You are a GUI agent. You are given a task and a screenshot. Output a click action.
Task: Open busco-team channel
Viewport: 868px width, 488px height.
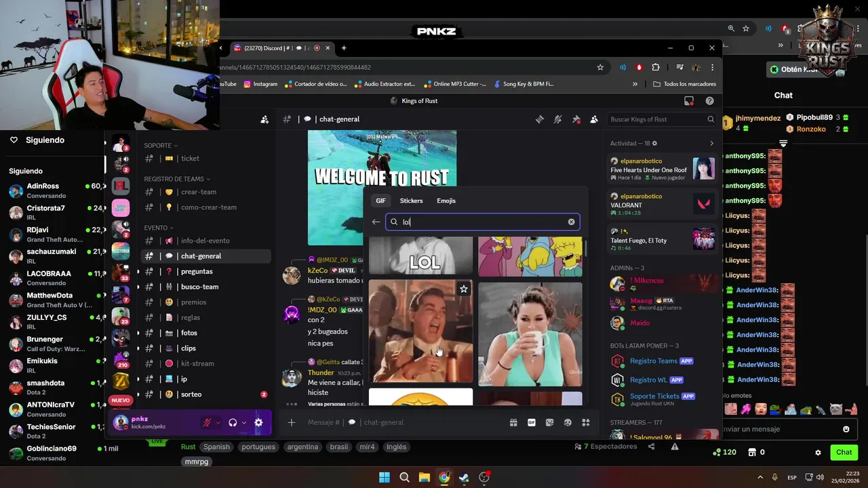(205, 287)
